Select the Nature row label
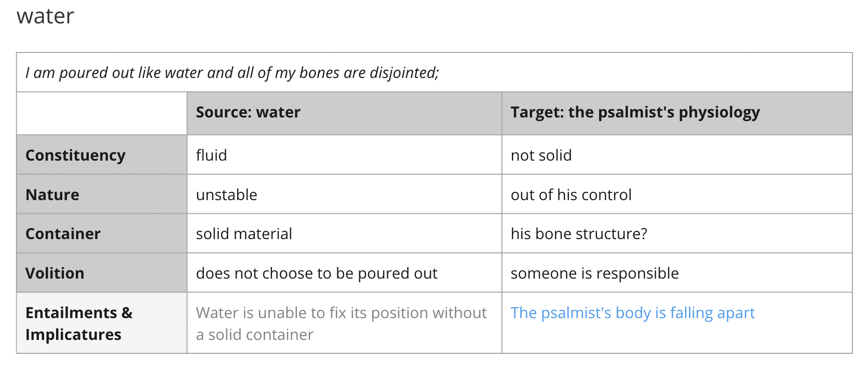 (x=102, y=194)
